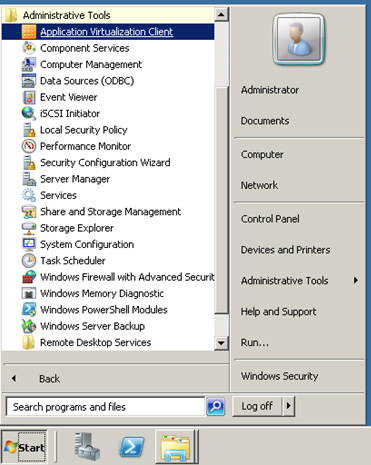Viewport: 371px width, 465px height.
Task: Open Windows Explorer from the taskbar
Action: (x=176, y=447)
